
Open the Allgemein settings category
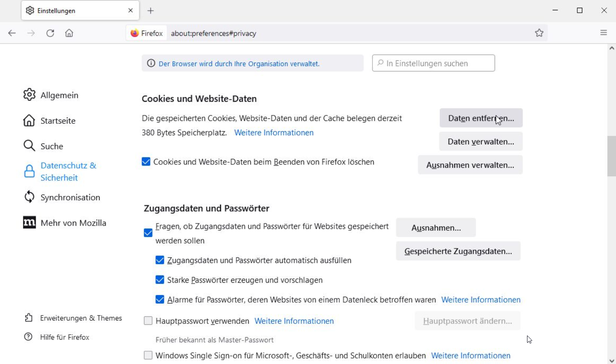59,95
